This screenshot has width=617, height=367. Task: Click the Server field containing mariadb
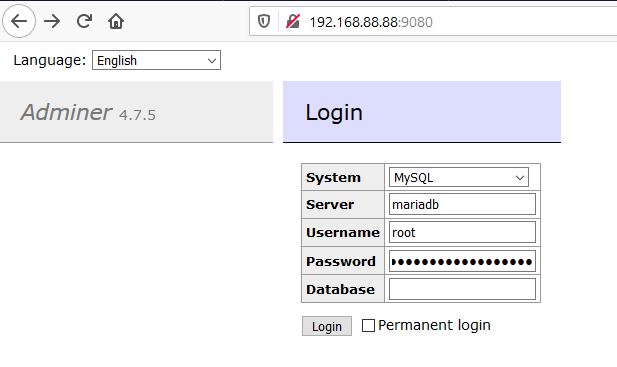click(462, 204)
